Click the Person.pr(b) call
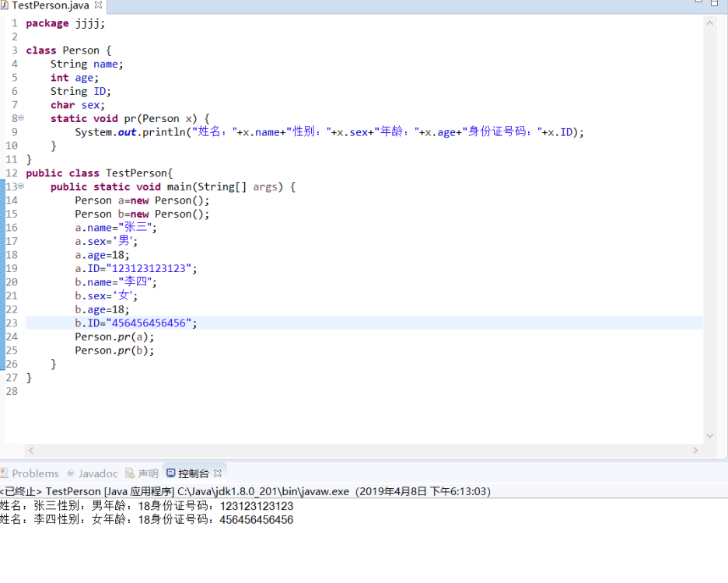 point(114,350)
